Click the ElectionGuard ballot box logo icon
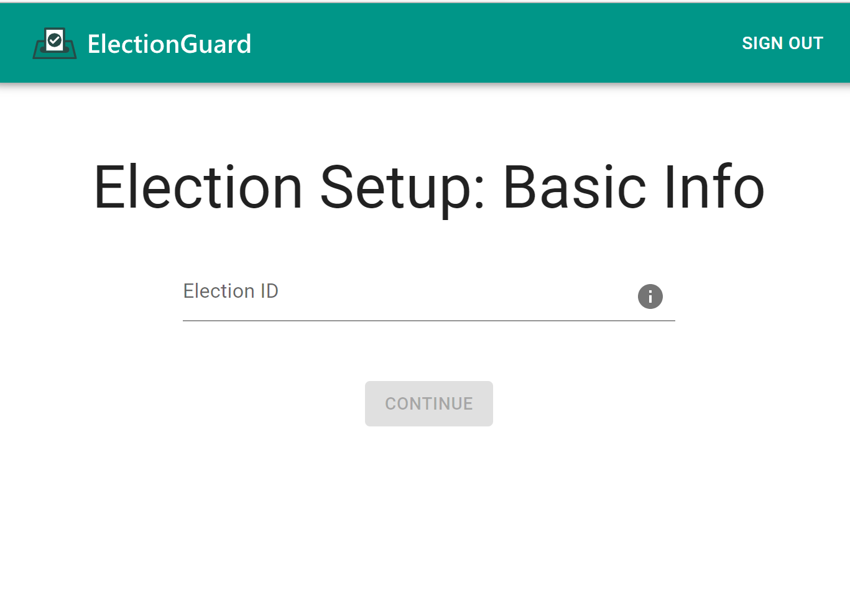 coord(55,43)
